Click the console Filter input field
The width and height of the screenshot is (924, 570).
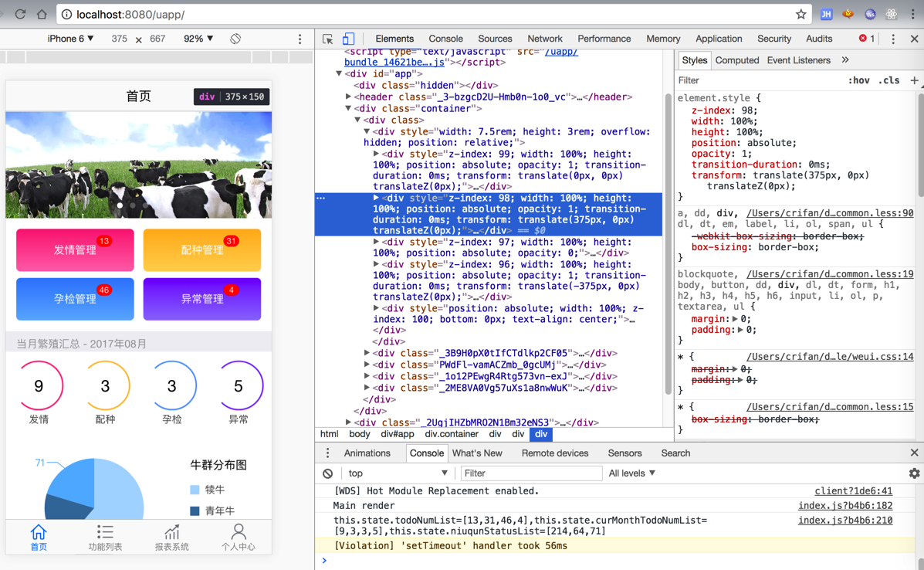pos(530,473)
